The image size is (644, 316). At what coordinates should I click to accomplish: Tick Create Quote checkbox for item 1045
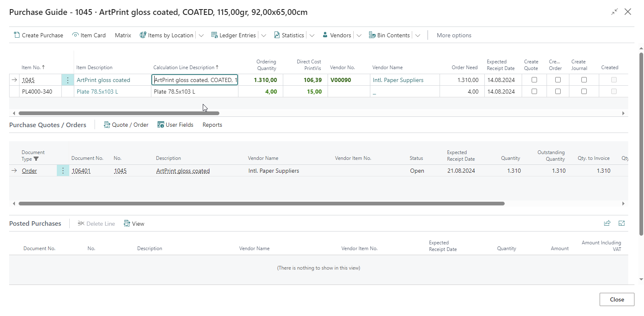(534, 80)
